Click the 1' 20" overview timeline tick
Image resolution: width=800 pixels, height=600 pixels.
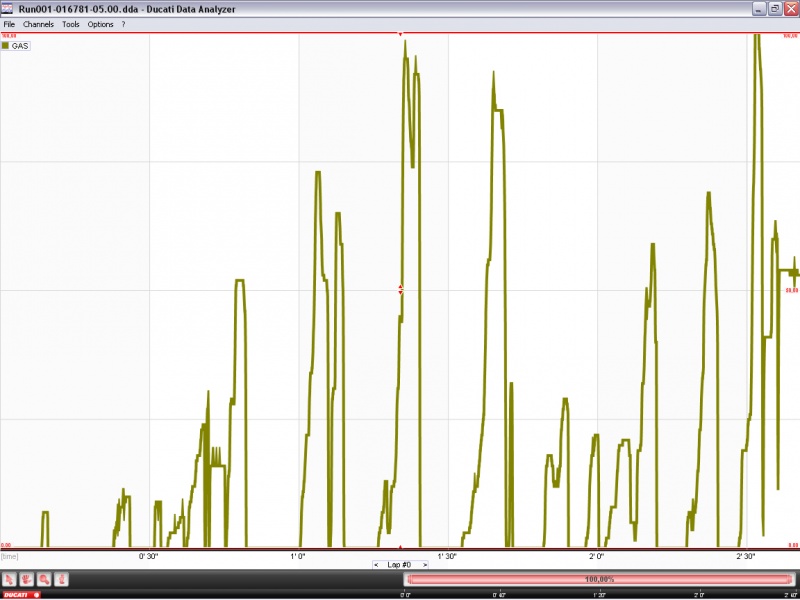599,595
